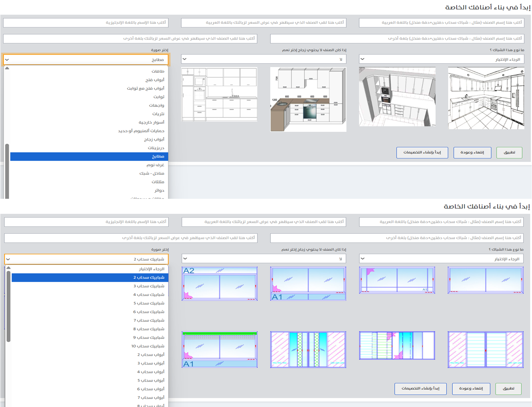This screenshot has height=407, width=532.
Task: Select the sliding window with green top bar
Action: [219, 349]
